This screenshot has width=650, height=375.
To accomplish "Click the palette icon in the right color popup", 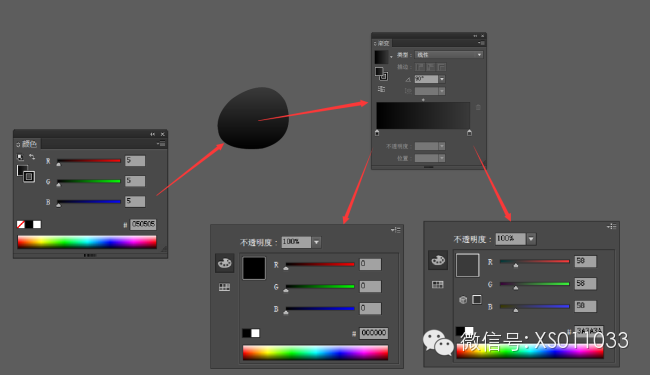I will pos(438,260).
